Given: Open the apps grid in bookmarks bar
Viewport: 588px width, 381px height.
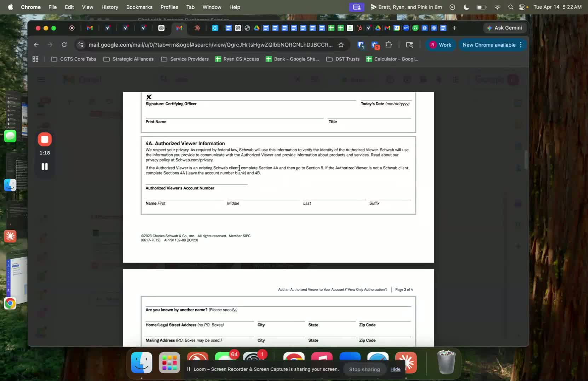Looking at the screenshot, I should pyautogui.click(x=35, y=59).
